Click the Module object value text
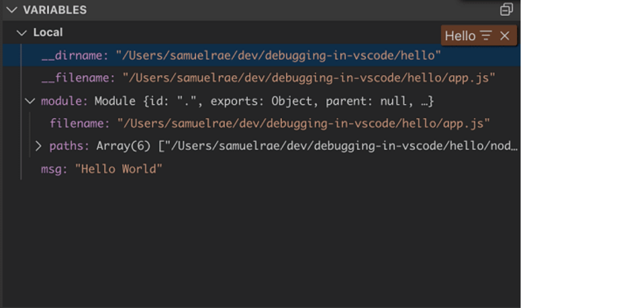The image size is (644, 308). (x=264, y=101)
